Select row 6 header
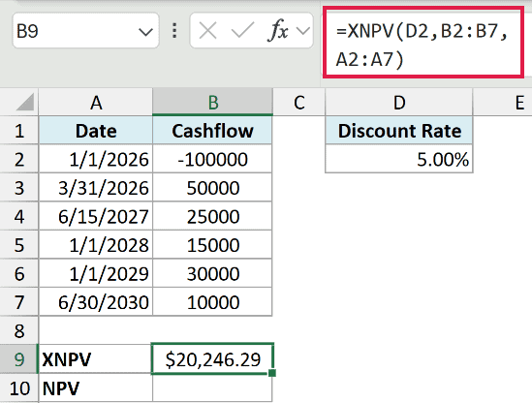This screenshot has height=403, width=532. 19,273
